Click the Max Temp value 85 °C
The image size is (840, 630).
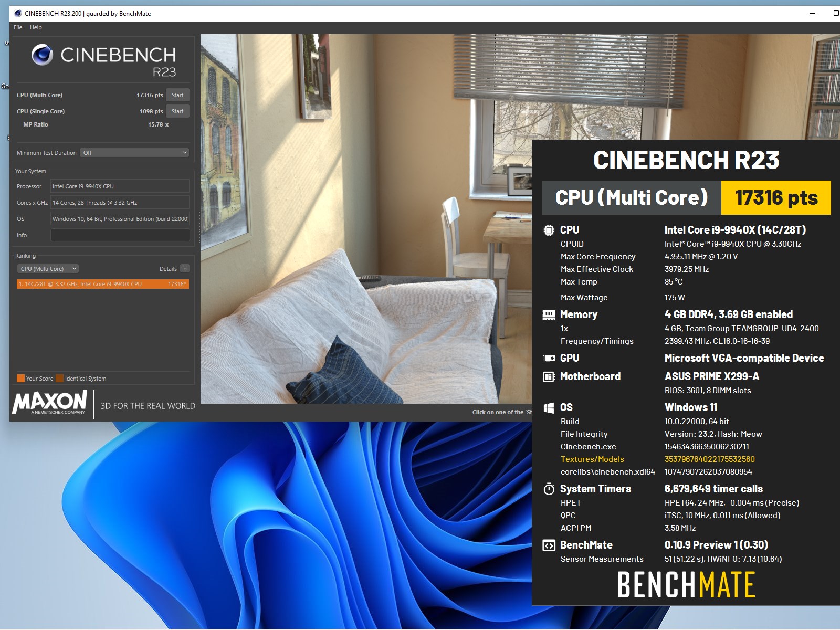(x=674, y=282)
